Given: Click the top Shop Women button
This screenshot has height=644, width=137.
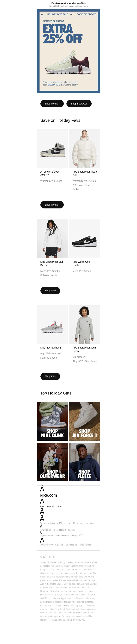Looking at the screenshot, I should click(x=52, y=104).
